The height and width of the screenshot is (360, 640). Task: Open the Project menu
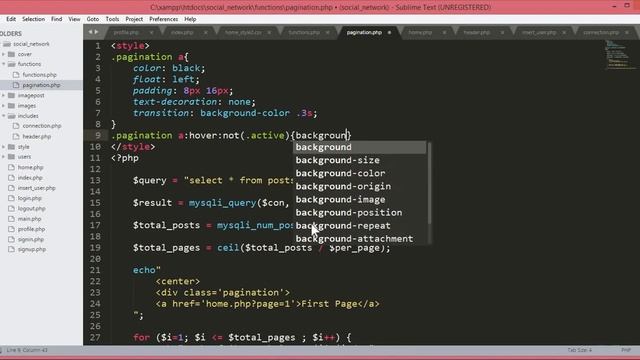point(134,19)
